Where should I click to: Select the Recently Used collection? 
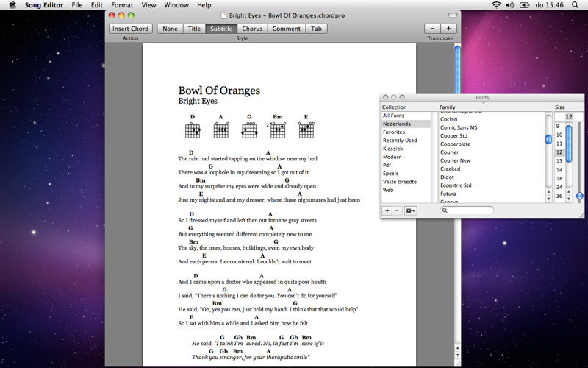(x=406, y=141)
